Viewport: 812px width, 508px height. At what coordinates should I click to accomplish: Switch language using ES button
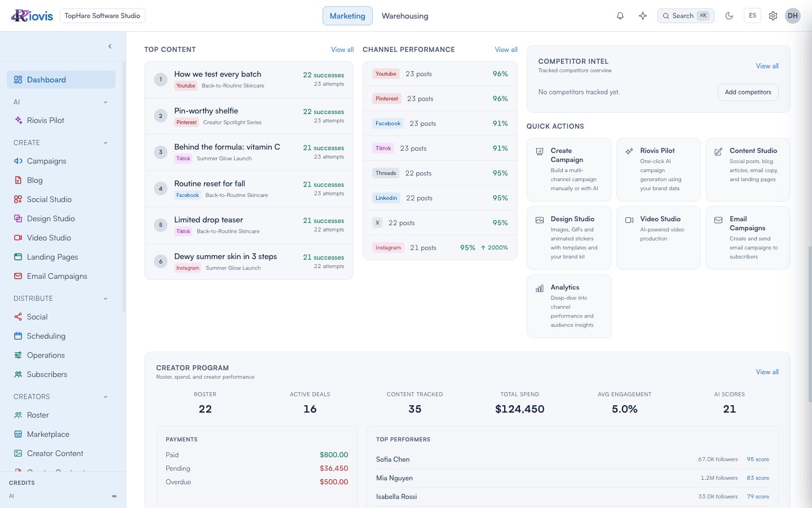(752, 16)
